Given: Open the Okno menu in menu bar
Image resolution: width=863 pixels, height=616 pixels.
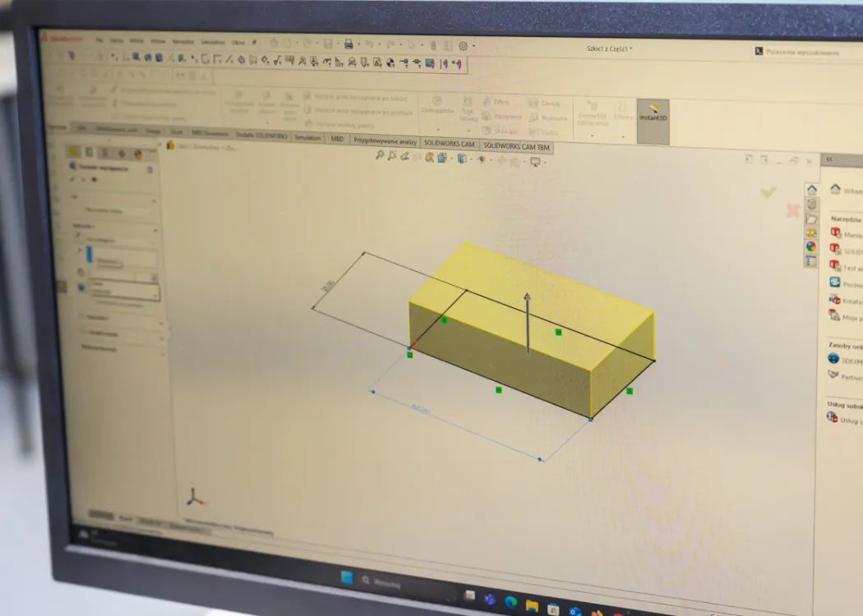Looking at the screenshot, I should click(238, 43).
